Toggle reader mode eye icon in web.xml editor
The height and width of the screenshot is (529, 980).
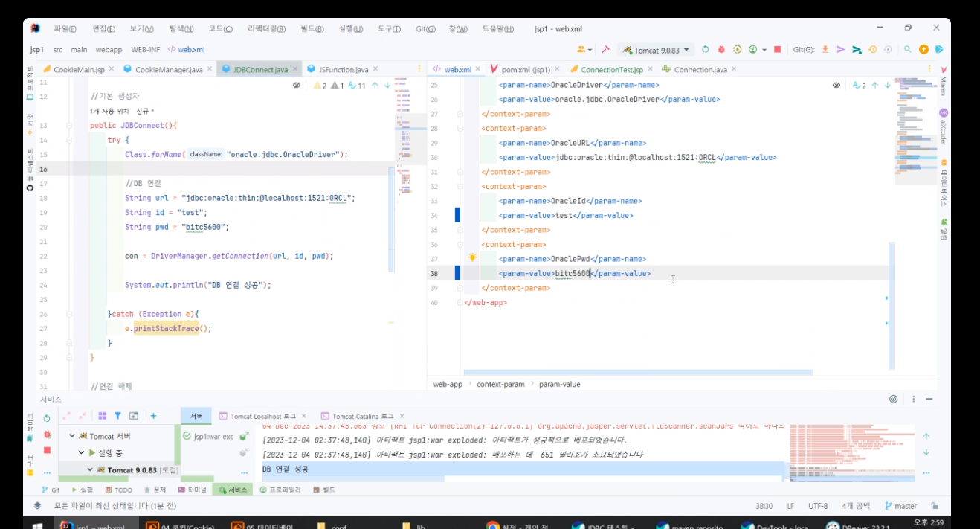tap(836, 86)
